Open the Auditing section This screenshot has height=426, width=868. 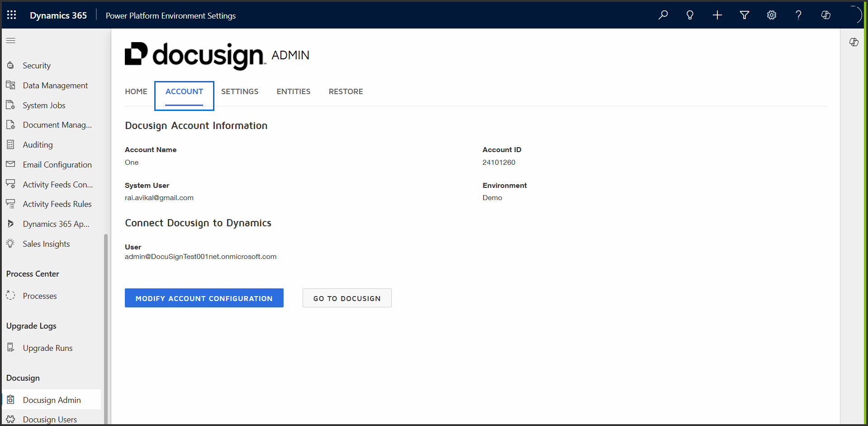click(x=38, y=144)
